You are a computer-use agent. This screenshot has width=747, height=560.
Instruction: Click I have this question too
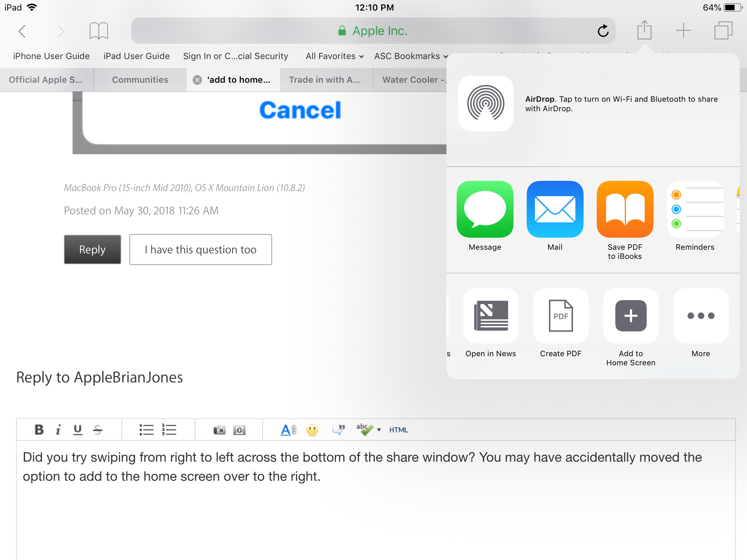(200, 249)
